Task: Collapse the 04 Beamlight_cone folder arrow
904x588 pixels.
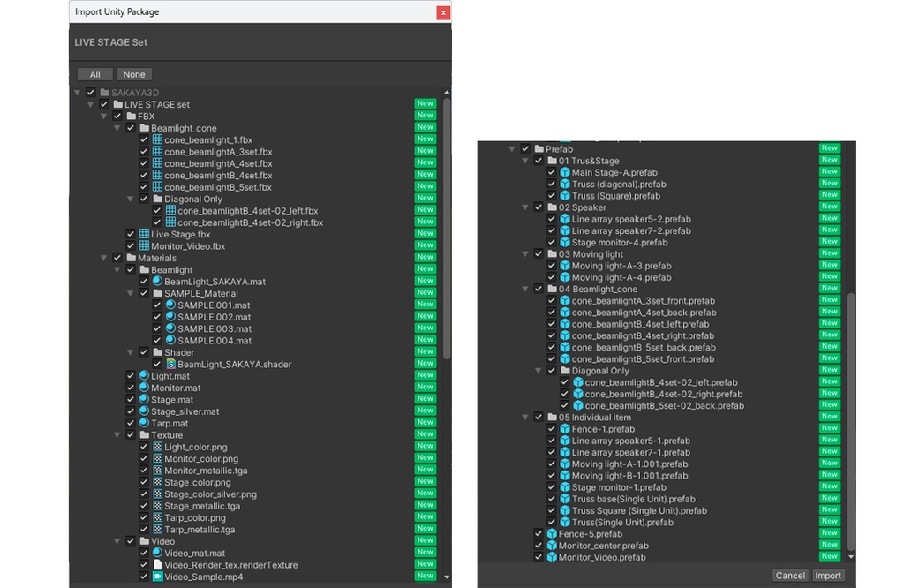Action: (x=524, y=289)
